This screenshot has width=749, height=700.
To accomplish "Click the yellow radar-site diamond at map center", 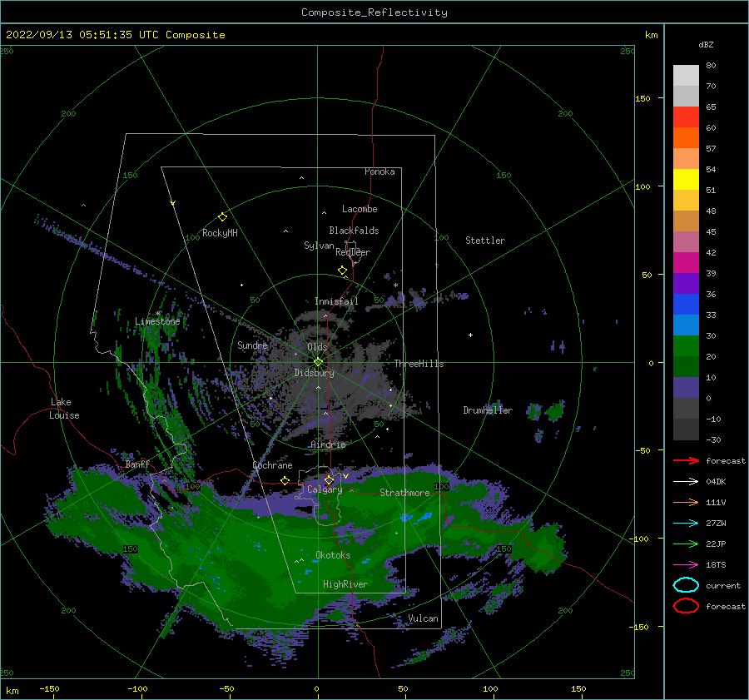I will 318,362.
